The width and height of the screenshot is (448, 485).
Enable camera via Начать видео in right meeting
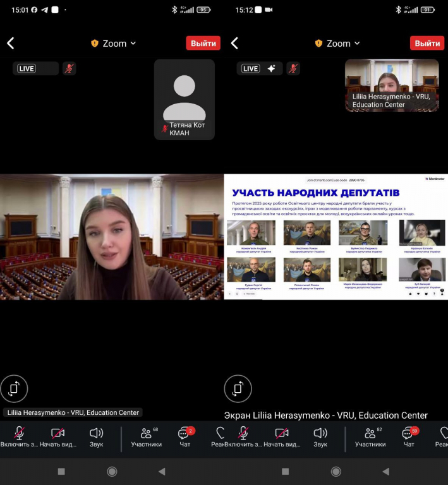point(282,436)
